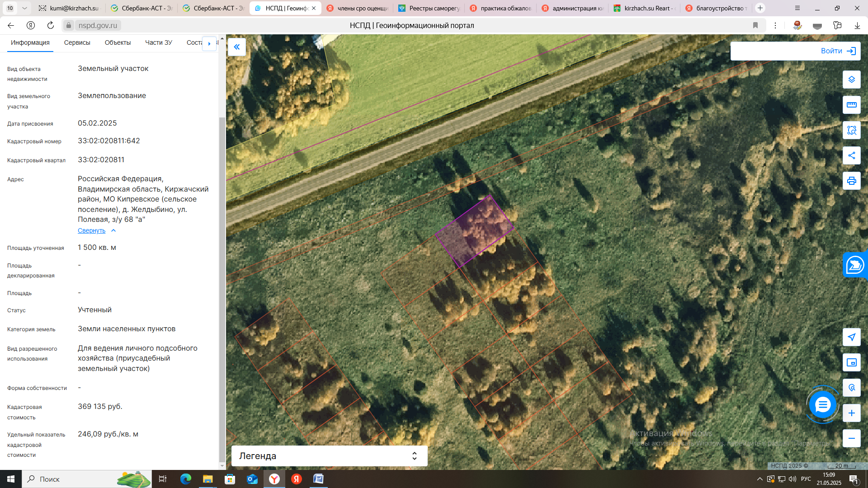Open the Части ЗУ tab
This screenshot has height=488, width=868.
[x=158, y=42]
